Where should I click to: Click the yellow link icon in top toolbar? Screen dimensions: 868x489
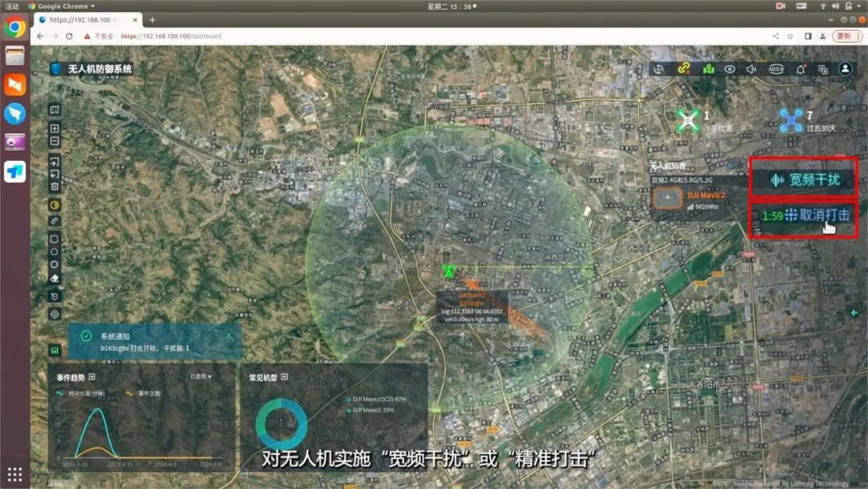coord(684,69)
